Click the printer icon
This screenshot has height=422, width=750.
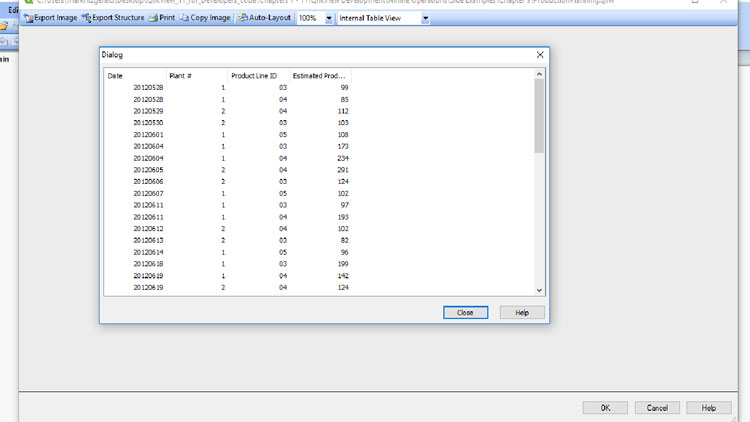click(x=153, y=18)
